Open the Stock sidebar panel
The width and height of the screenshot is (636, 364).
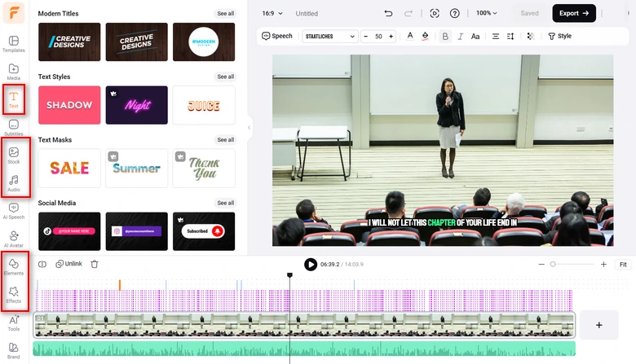click(14, 156)
